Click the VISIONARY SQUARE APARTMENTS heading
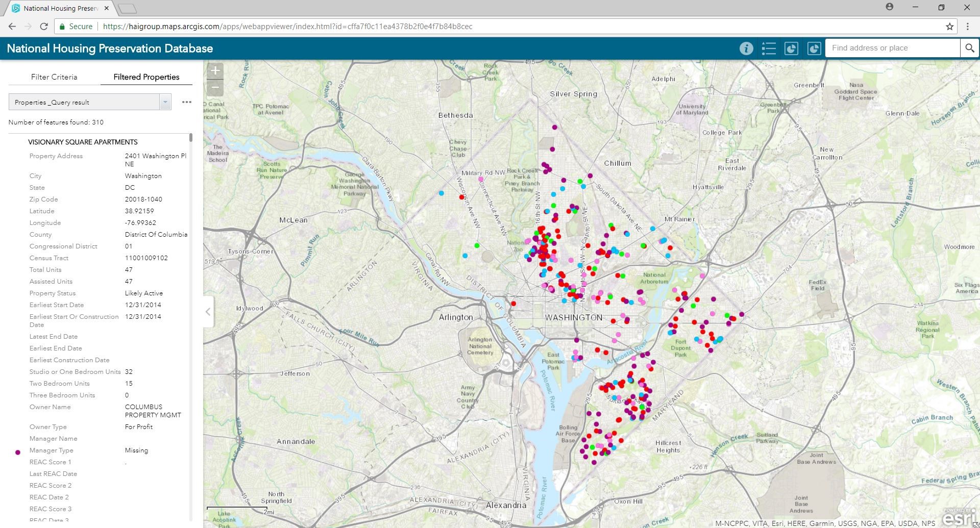The height and width of the screenshot is (528, 980). (83, 141)
